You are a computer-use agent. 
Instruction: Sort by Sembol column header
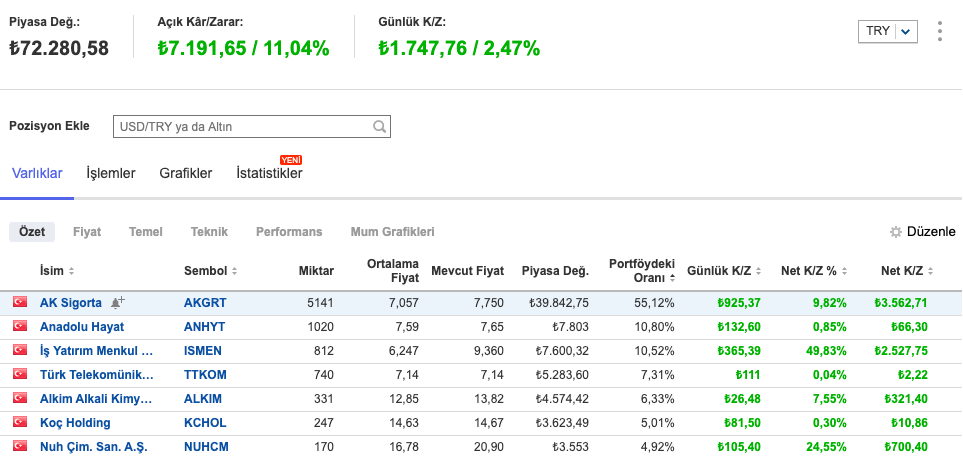(210, 272)
